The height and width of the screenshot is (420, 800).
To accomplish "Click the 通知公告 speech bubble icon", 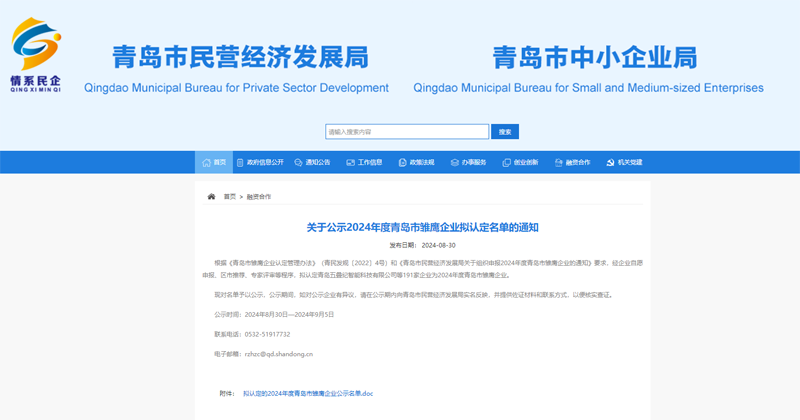I will click(x=297, y=162).
